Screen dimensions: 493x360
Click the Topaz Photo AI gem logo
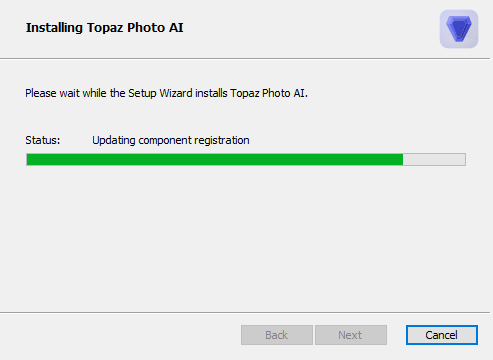[x=459, y=29]
